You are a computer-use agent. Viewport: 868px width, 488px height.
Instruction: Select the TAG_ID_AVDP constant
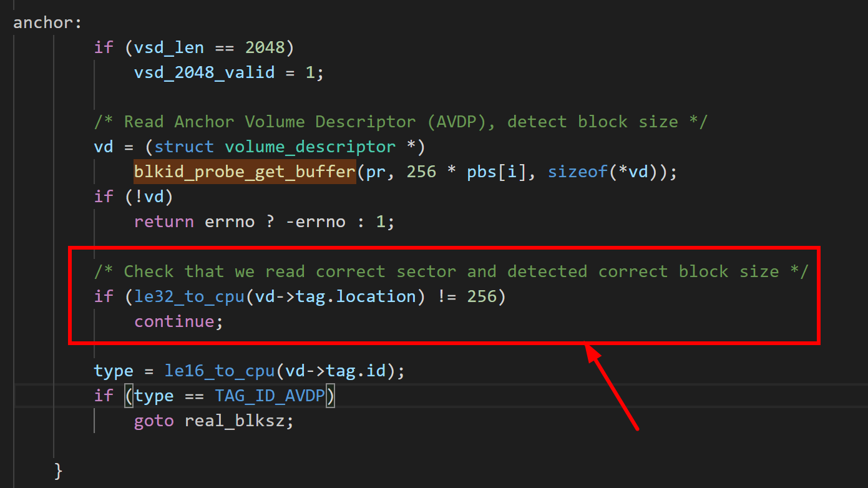(x=270, y=395)
